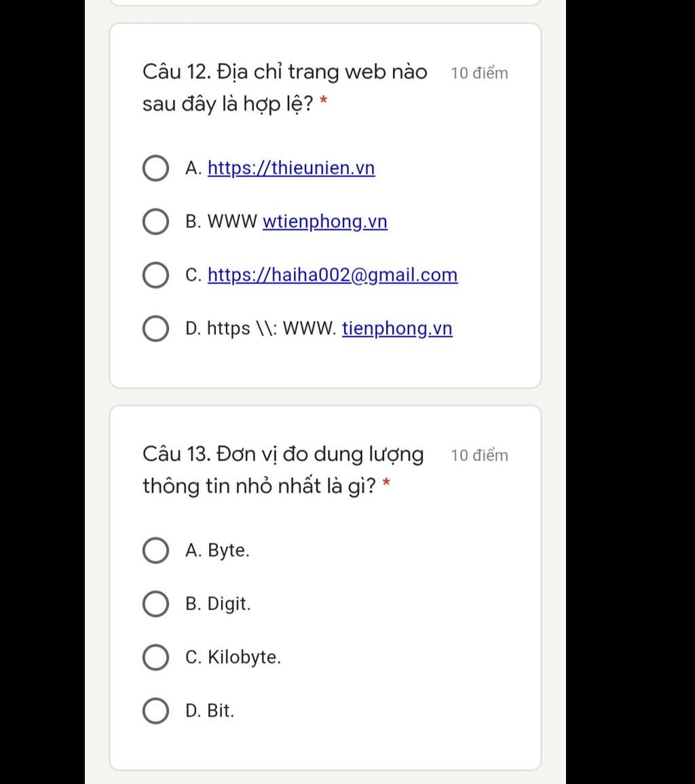Open the https://haiha002@gmail.com link

[333, 275]
